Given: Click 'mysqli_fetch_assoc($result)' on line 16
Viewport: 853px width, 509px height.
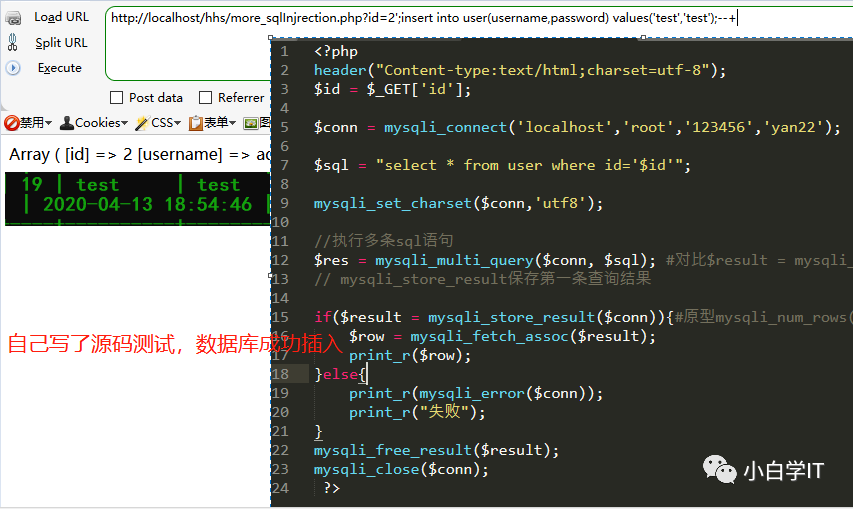Looking at the screenshot, I should click(527, 337).
